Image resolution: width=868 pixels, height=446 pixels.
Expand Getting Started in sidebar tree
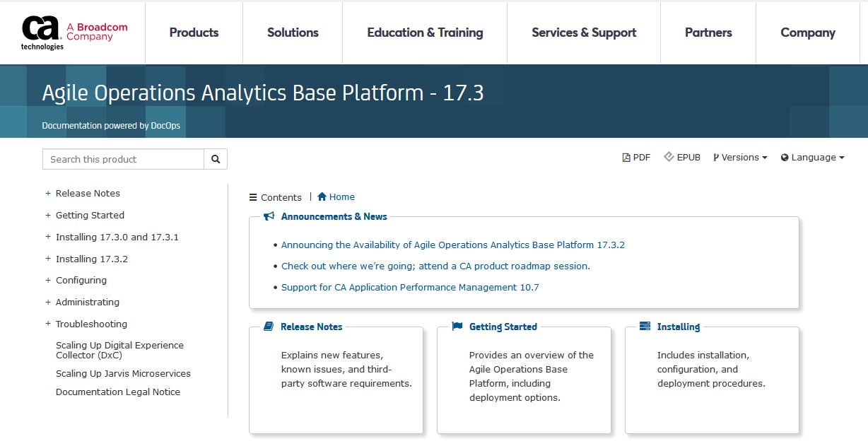tap(48, 216)
